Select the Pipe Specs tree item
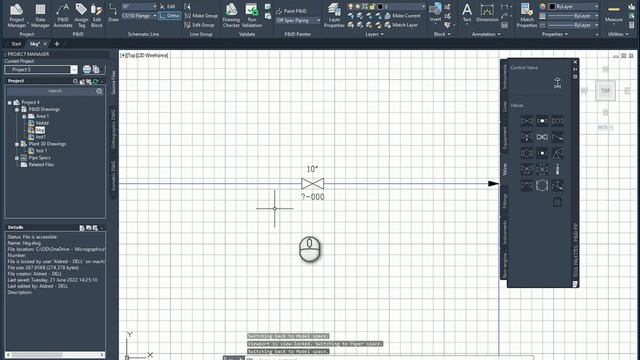640x360 pixels. pos(40,158)
